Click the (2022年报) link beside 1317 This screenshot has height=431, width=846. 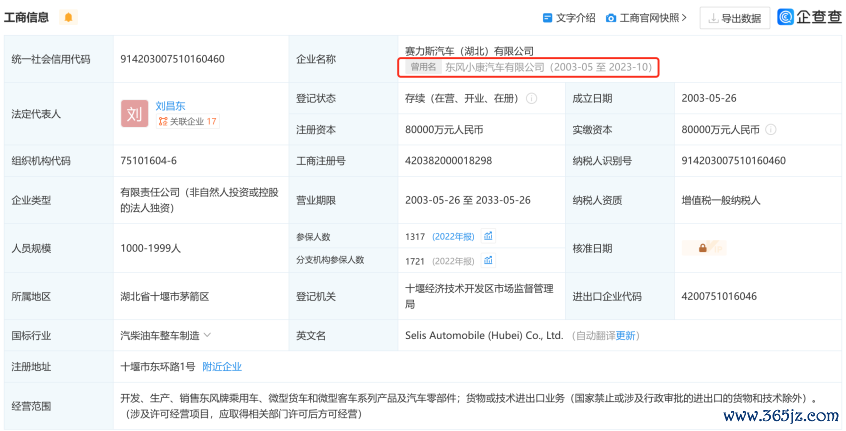tap(453, 236)
